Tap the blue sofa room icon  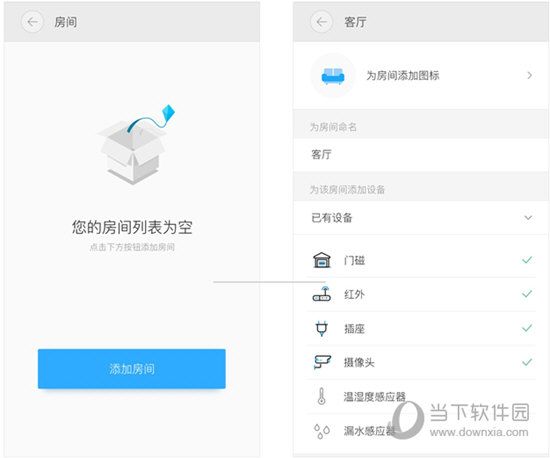[333, 76]
